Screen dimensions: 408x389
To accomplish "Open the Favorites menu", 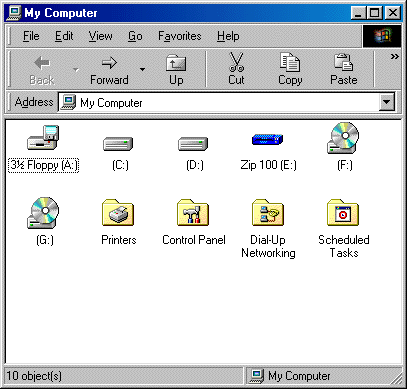I will (x=180, y=36).
